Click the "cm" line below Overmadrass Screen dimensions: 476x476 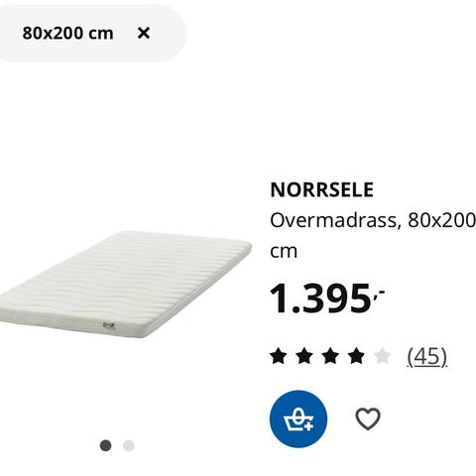284,252
